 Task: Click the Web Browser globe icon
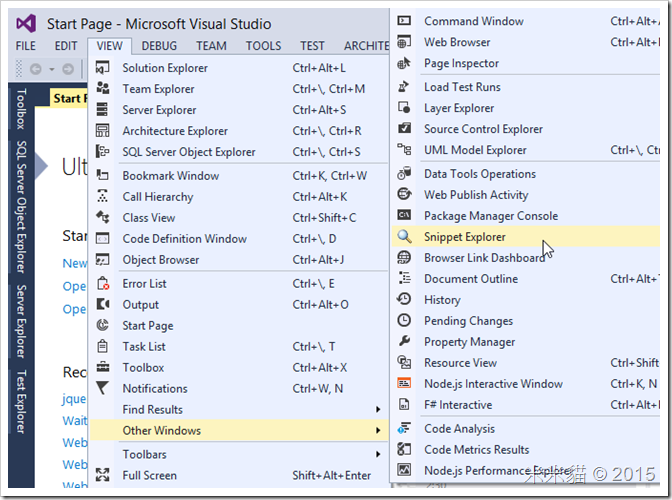[x=404, y=42]
